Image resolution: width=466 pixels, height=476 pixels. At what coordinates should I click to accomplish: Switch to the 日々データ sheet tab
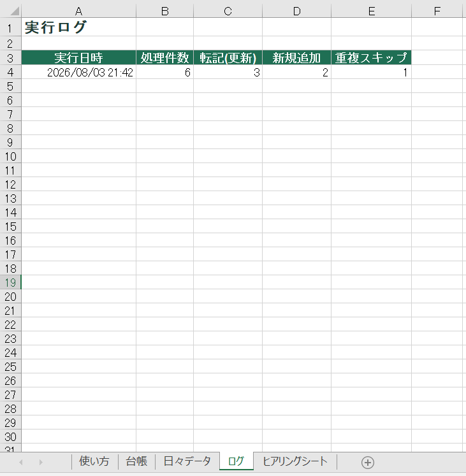tap(187, 461)
